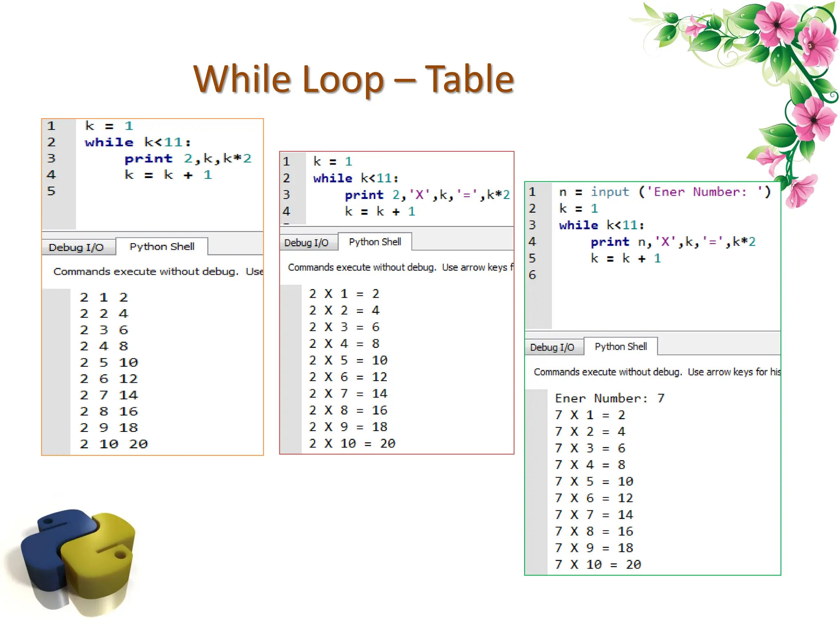Click 'Ener Number: 7' output line

[x=609, y=398]
